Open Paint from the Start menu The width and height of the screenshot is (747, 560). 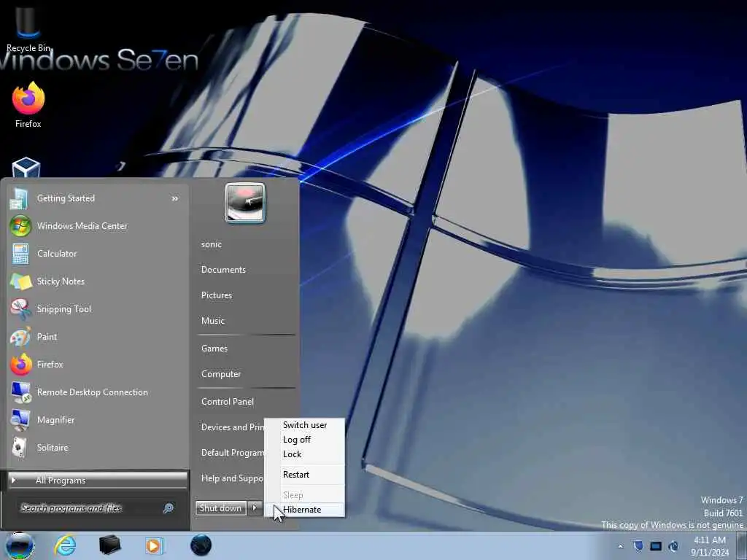98,337
